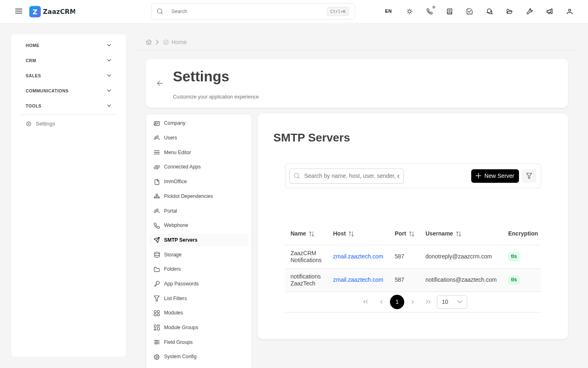Open the chat messages icon in top bar
588x368 pixels.
[x=490, y=11]
